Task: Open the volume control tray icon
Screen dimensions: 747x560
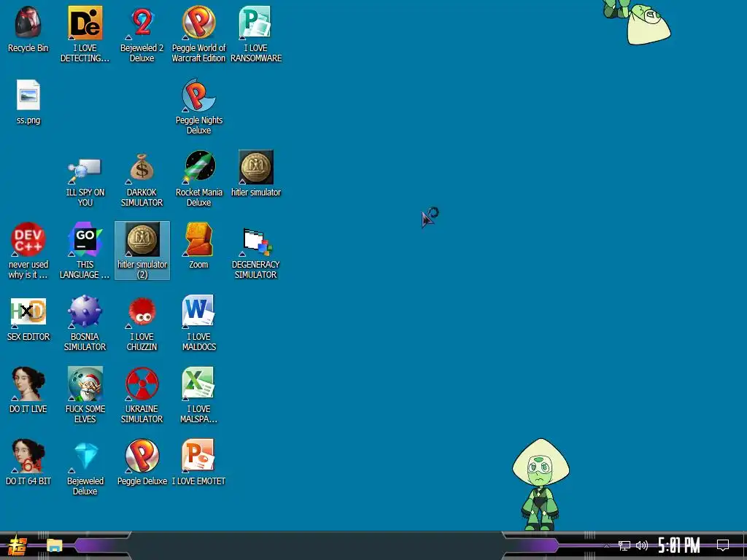Action: (642, 545)
